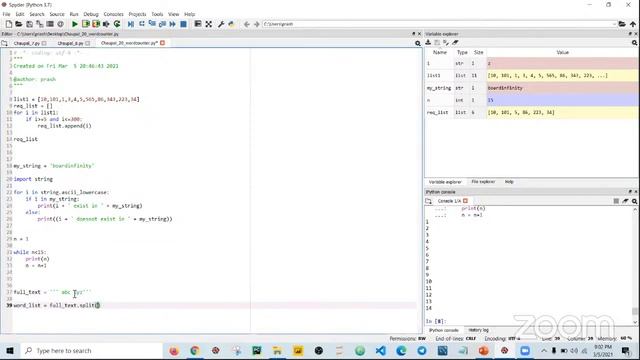Browse for a working directory
The width and height of the screenshot is (640, 360).
point(622,24)
